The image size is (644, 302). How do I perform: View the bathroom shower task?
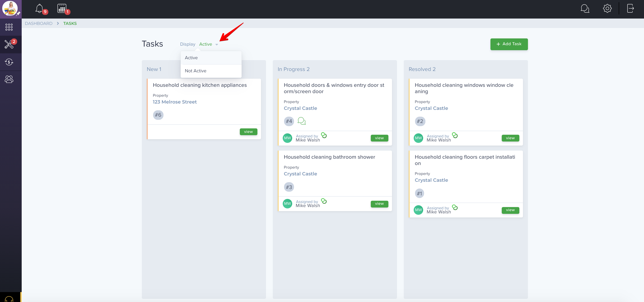pos(379,204)
